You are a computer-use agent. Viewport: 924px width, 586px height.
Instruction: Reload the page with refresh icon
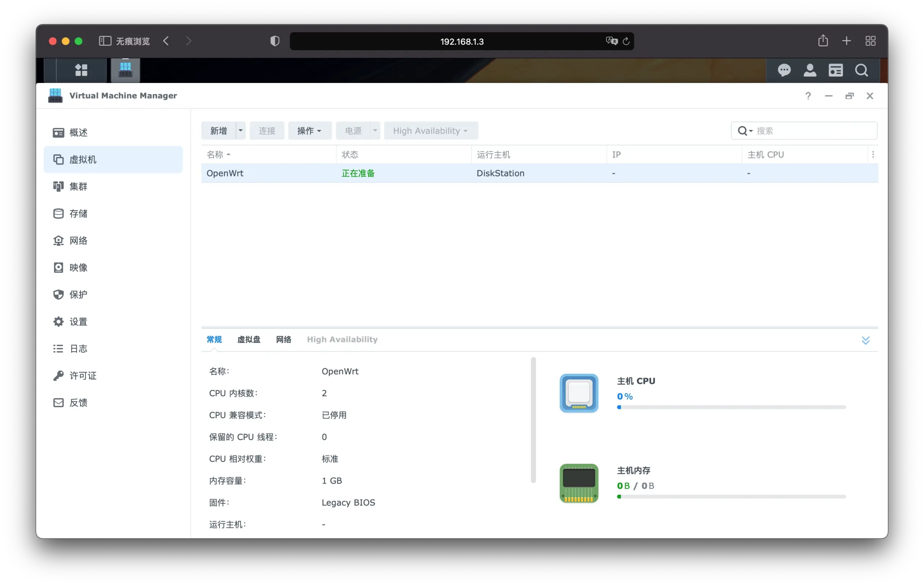[626, 41]
